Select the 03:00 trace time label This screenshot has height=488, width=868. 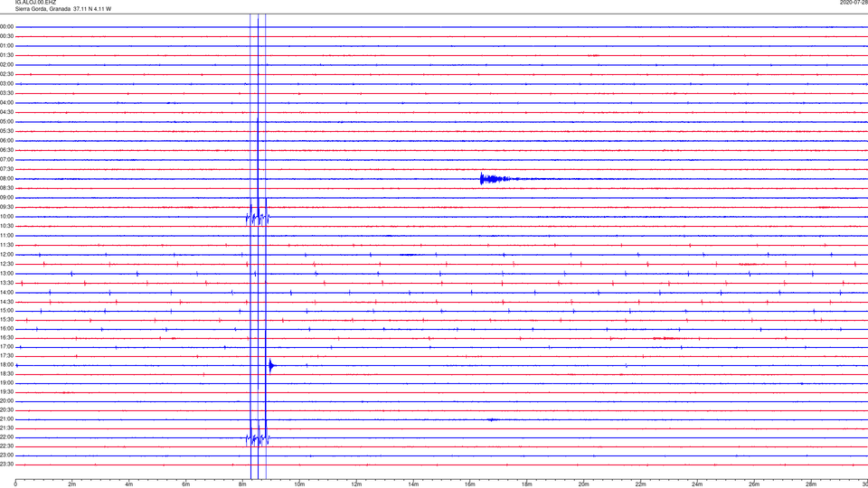point(7,83)
